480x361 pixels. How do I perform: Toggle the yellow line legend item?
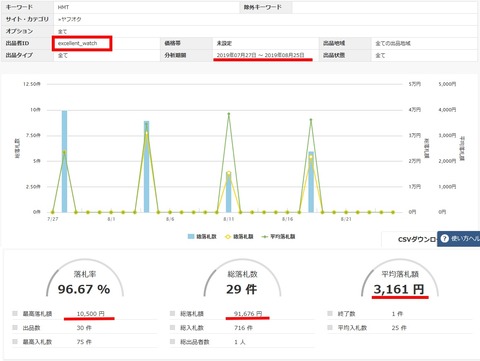239,237
